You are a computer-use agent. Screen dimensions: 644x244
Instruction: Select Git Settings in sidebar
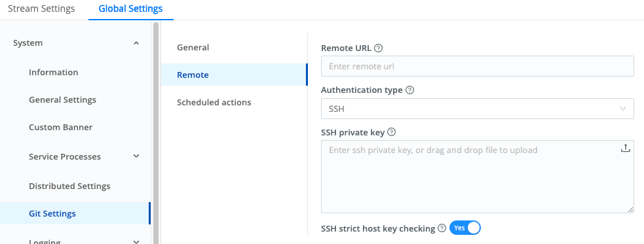pyautogui.click(x=75, y=213)
